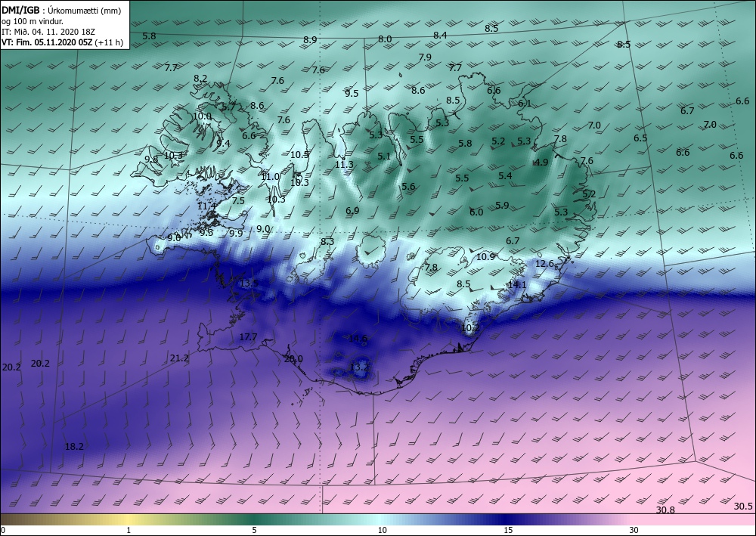The image size is (756, 536).
Task: Click the color scale label '30'
Action: point(634,530)
